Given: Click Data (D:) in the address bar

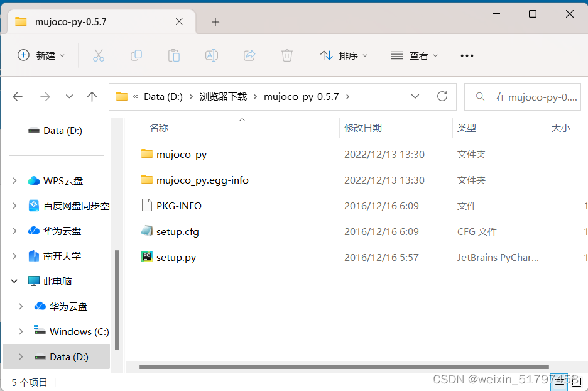Looking at the screenshot, I should 163,97.
